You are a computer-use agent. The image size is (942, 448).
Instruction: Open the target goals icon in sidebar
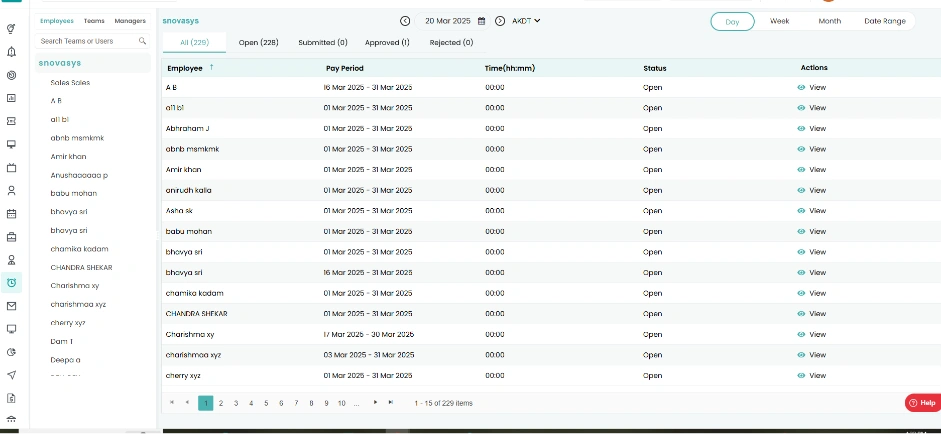point(11,75)
